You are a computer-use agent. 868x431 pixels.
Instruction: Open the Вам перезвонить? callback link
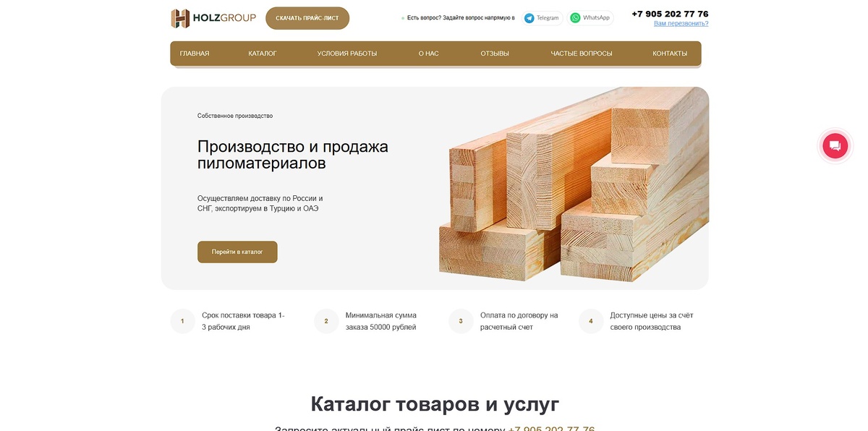point(680,24)
